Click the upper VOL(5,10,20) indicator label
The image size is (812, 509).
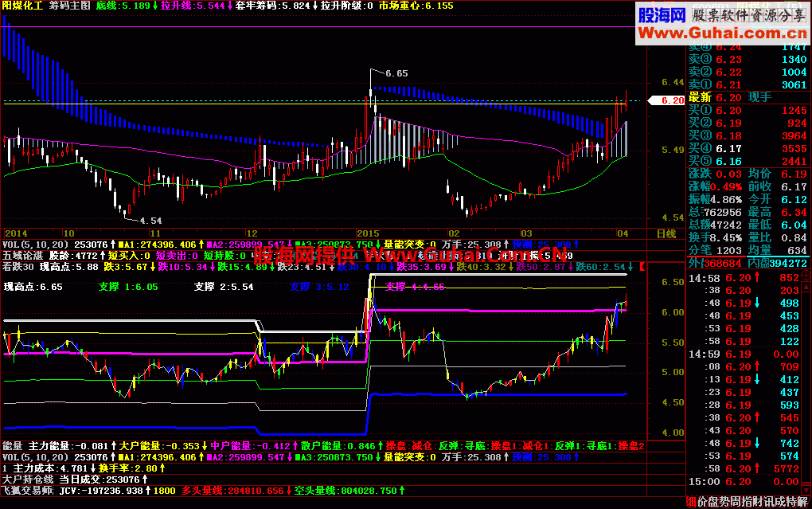click(35, 245)
